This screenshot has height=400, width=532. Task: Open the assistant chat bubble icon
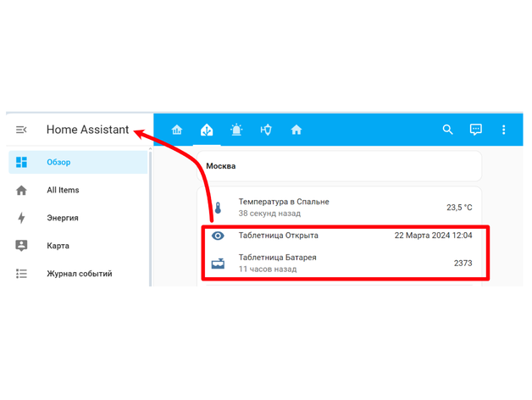pos(476,130)
